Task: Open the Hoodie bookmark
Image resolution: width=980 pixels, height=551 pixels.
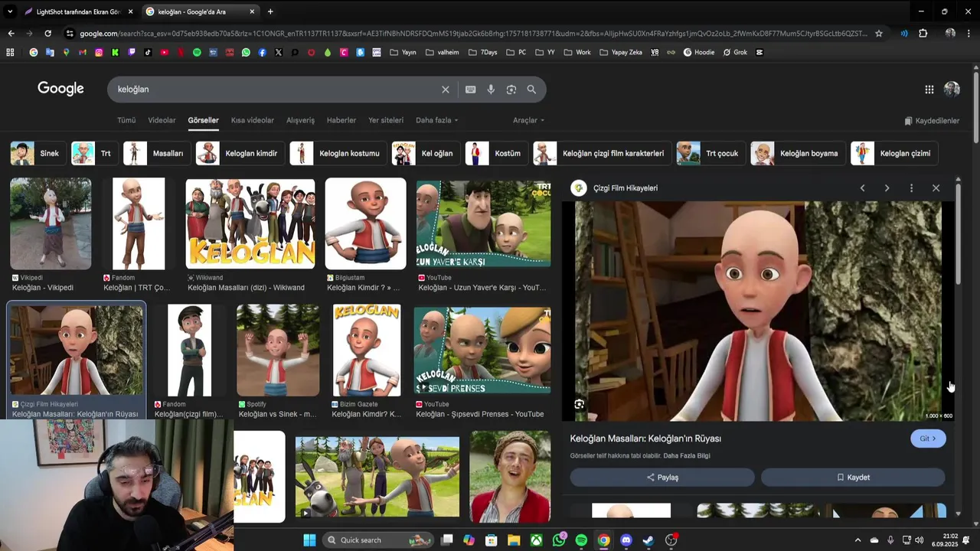Action: pyautogui.click(x=698, y=53)
